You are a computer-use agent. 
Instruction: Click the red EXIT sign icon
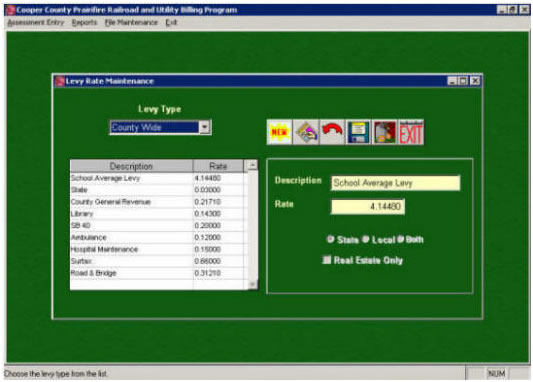click(x=411, y=132)
